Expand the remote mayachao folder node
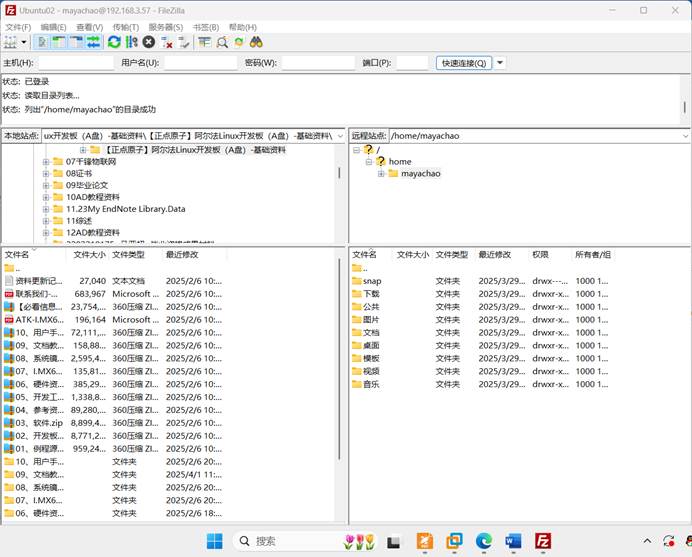 tap(381, 174)
